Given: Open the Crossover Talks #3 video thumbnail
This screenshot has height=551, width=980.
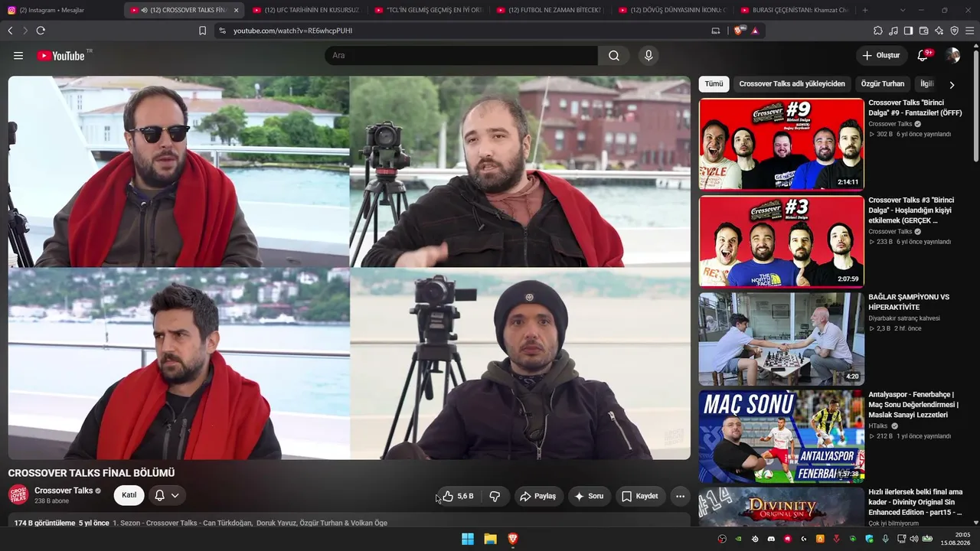Looking at the screenshot, I should point(782,242).
